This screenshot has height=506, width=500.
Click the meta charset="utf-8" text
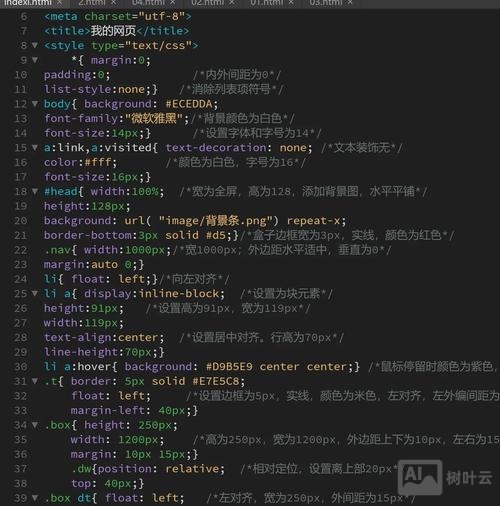118,16
